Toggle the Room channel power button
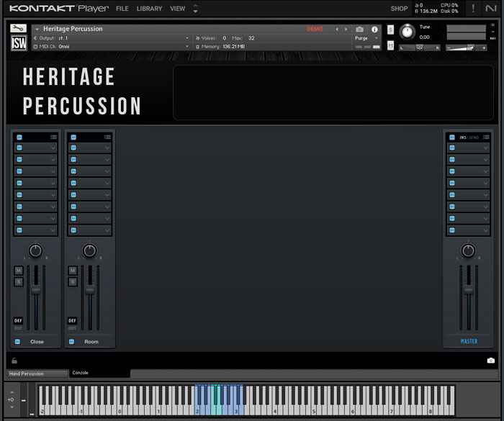 (71, 342)
